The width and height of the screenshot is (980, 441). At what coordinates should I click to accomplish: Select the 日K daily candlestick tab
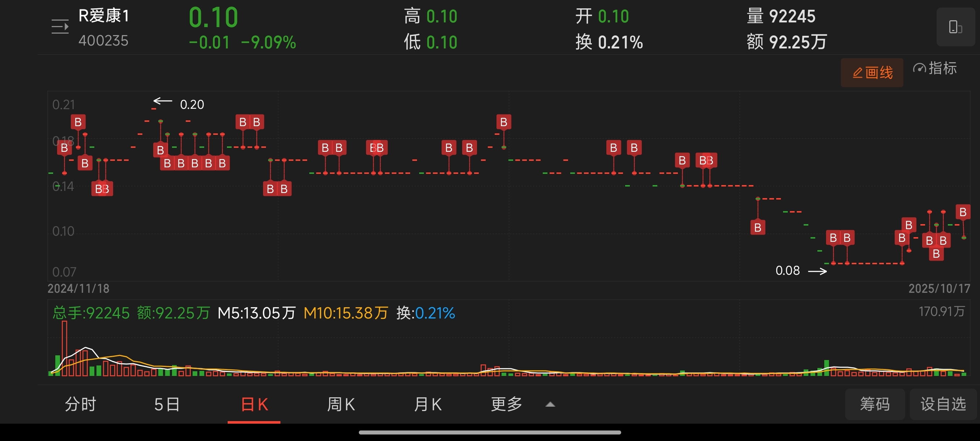click(254, 404)
